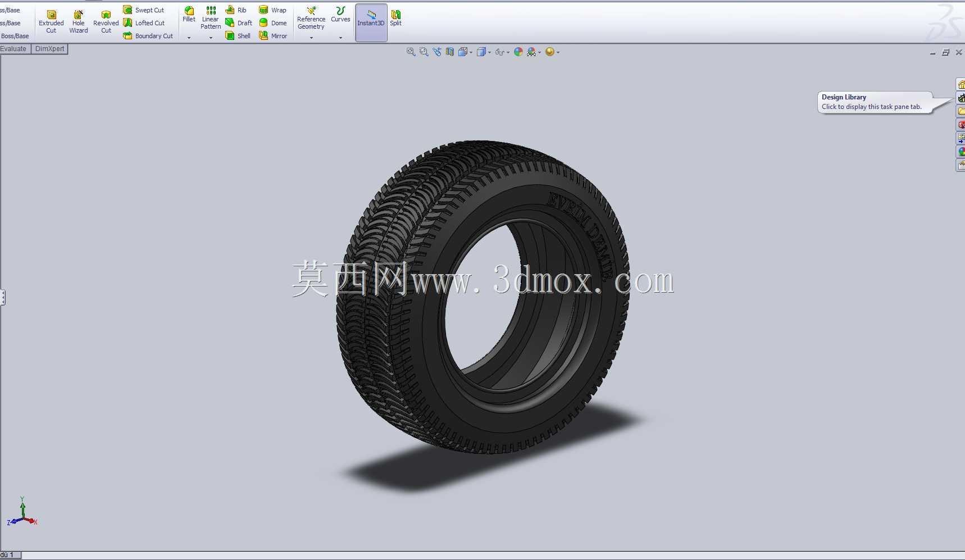Use the Shell tool
The image size is (965, 560).
pos(238,36)
